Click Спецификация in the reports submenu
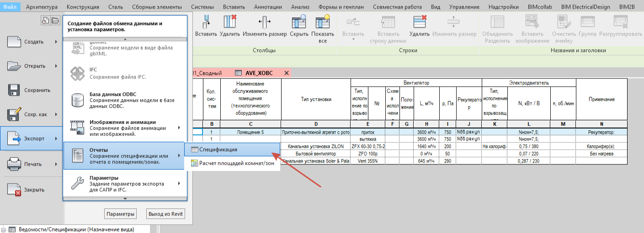644x233 pixels. (x=231, y=149)
